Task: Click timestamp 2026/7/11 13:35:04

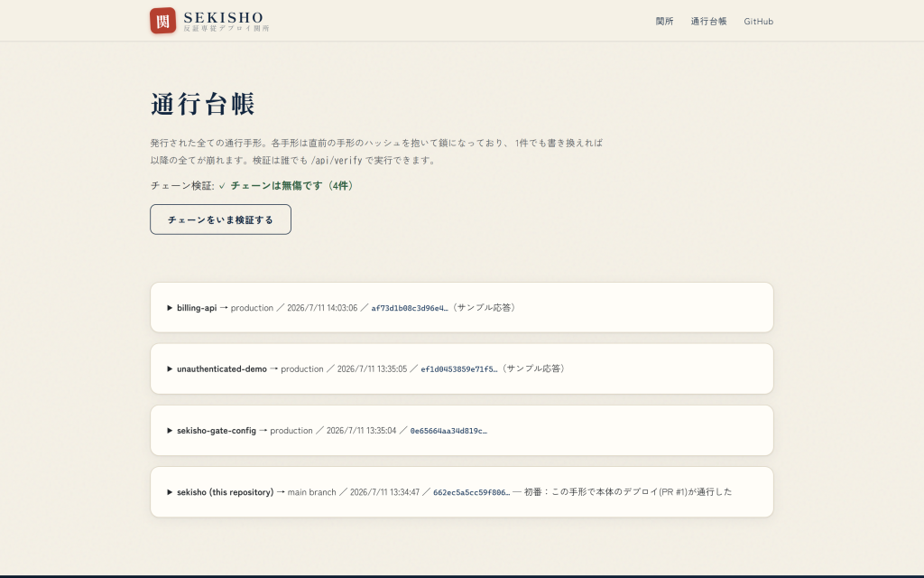Action: click(361, 431)
